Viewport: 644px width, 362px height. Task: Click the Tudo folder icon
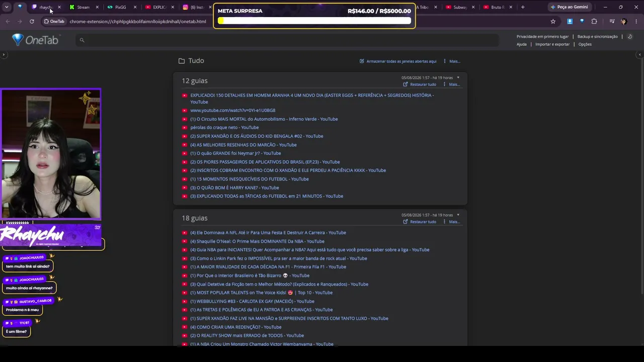coord(182,61)
